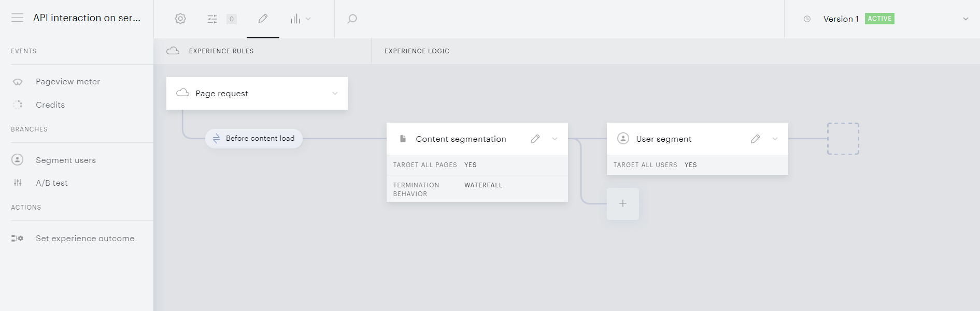Click the Before content load pill

(254, 139)
